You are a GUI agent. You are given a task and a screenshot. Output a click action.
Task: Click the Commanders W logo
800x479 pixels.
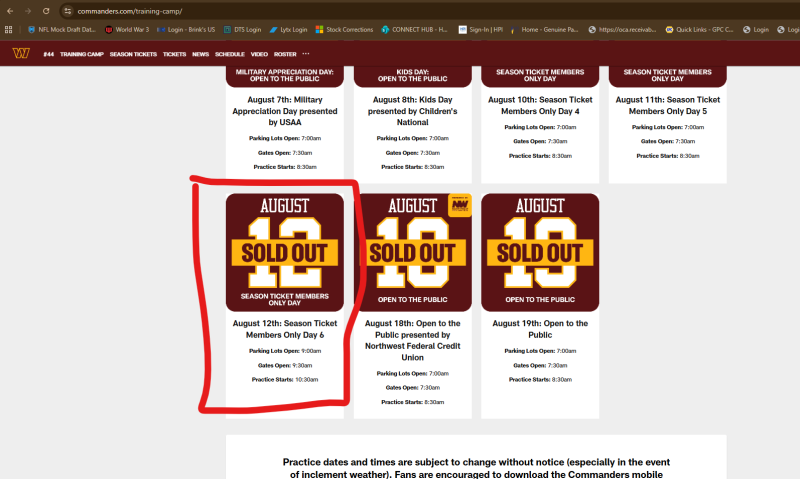(x=21, y=53)
